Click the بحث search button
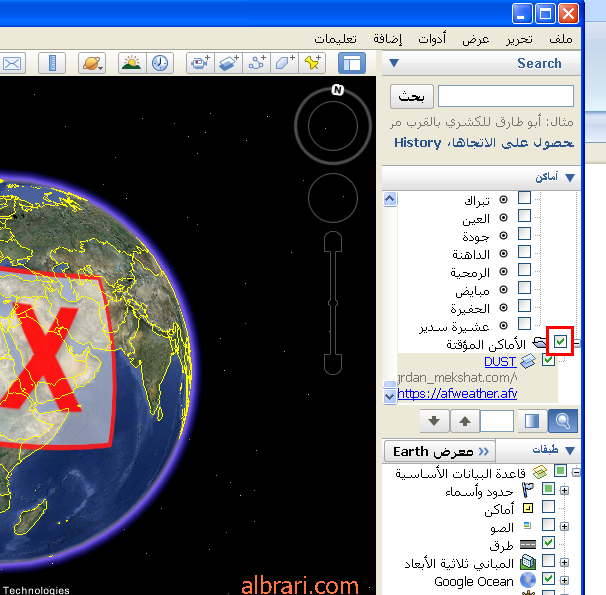 tap(412, 97)
